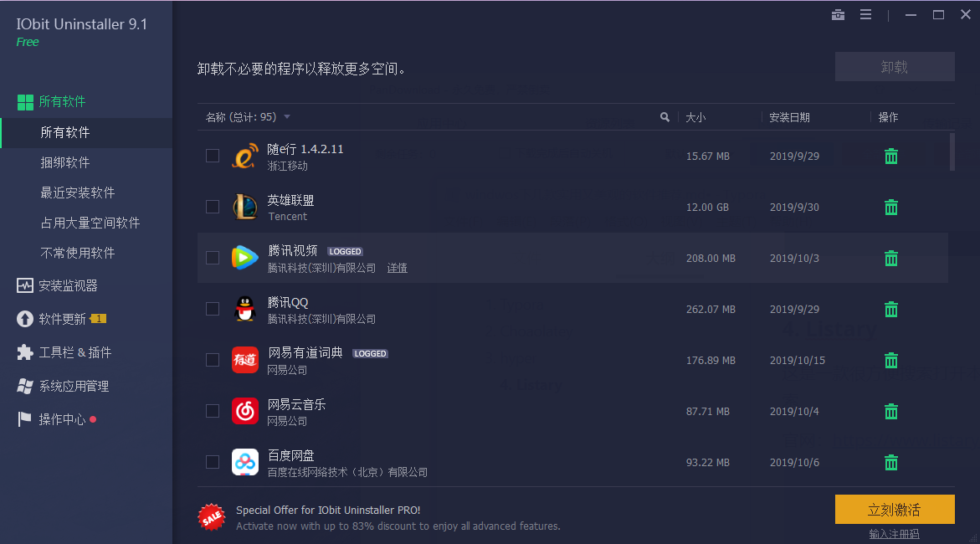Click the Special Offer promotion text

click(x=328, y=511)
